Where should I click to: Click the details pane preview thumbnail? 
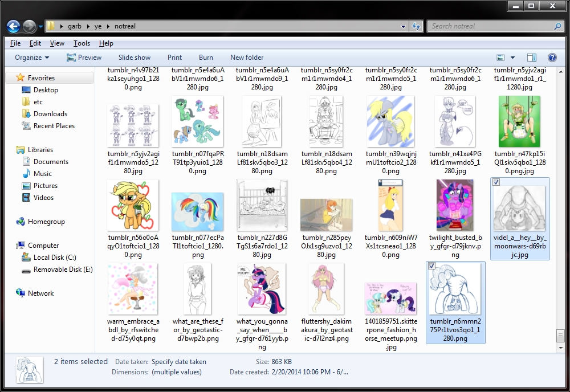click(30, 369)
